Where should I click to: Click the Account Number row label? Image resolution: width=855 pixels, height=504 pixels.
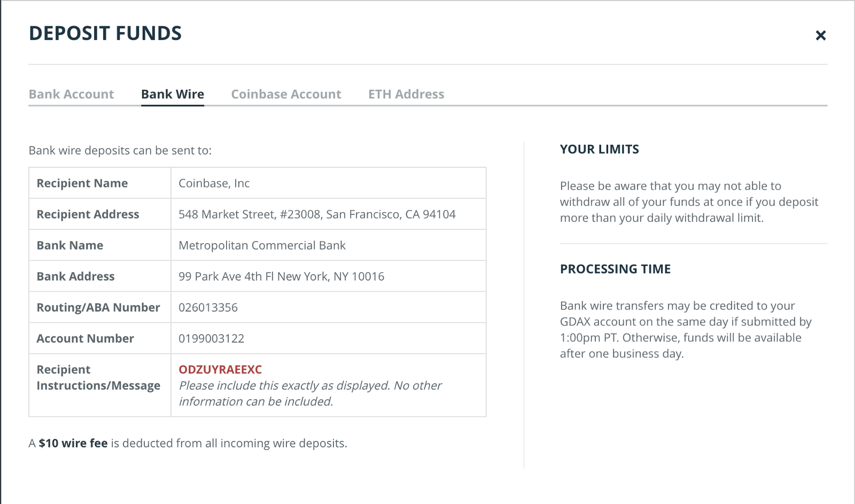(85, 339)
